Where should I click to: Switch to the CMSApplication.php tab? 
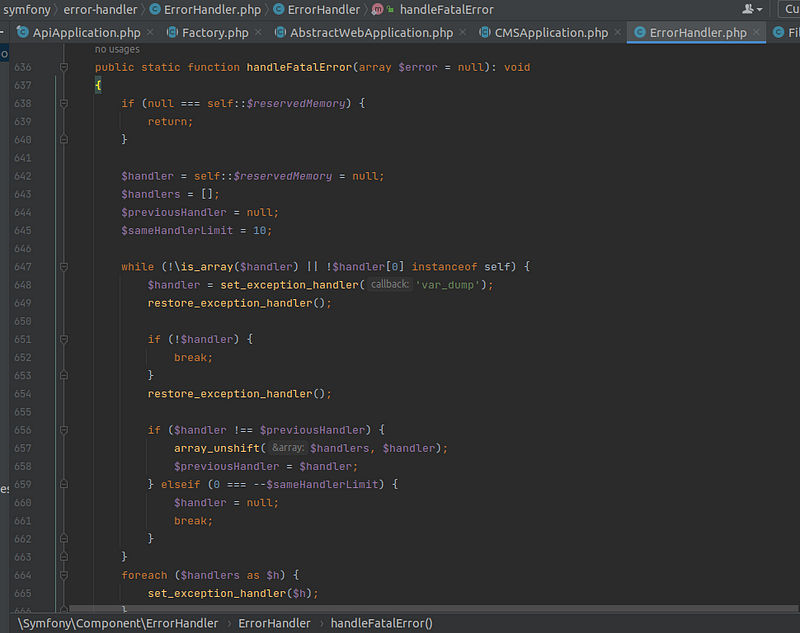[550, 33]
